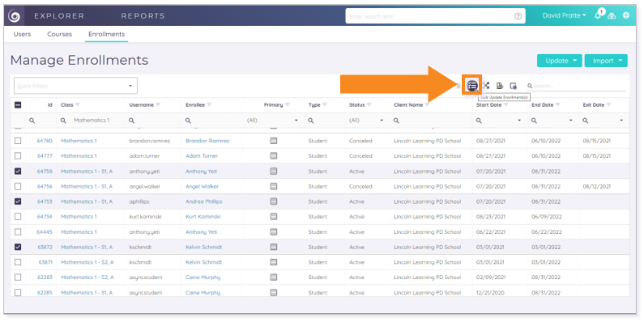Open the Username column filter icon
The image size is (644, 322).
coord(158,105)
